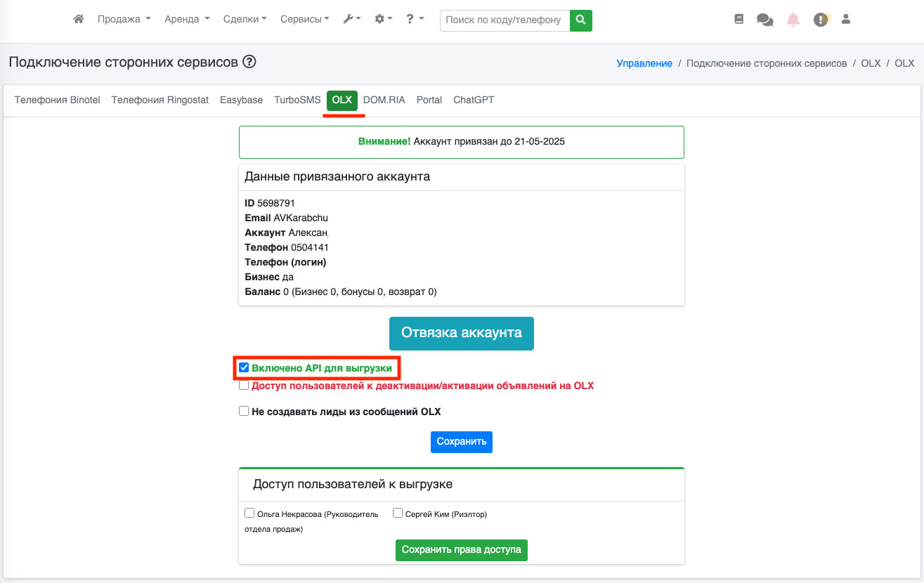Click the Баланс row text

(x=341, y=291)
